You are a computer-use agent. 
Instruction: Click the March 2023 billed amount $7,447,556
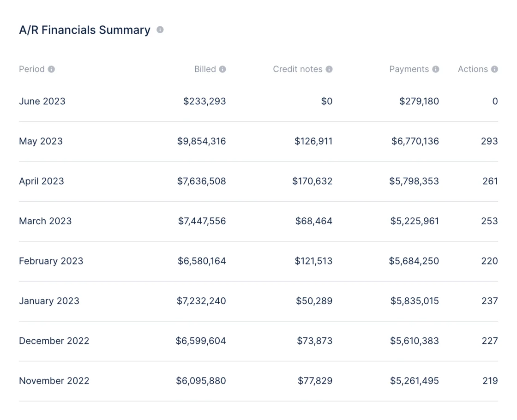(x=202, y=221)
